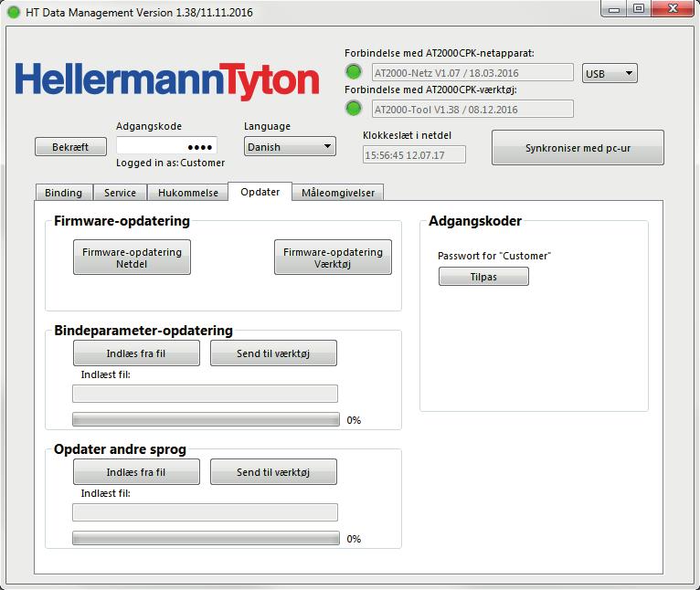
Task: Click Synkroniser med pc-ur button
Action: click(x=578, y=148)
